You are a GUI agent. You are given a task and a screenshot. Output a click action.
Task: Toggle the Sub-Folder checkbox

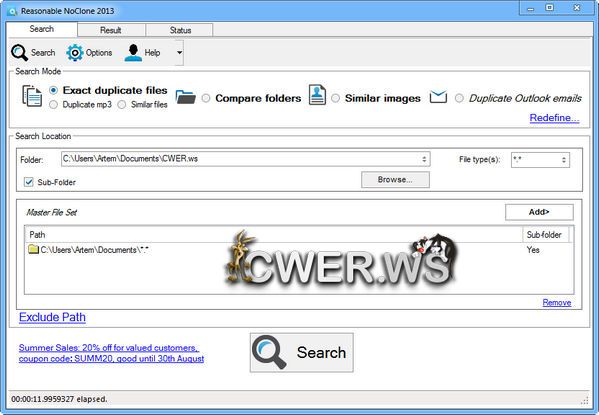click(x=29, y=182)
